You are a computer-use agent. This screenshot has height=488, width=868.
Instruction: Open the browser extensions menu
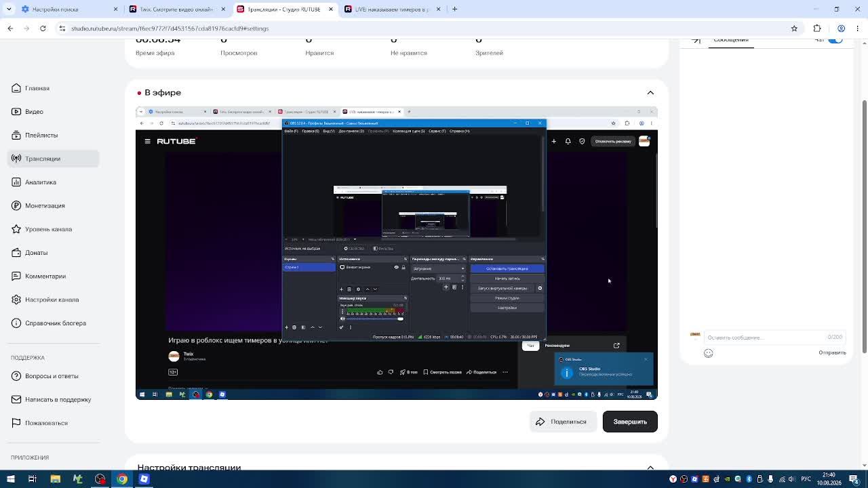817,28
